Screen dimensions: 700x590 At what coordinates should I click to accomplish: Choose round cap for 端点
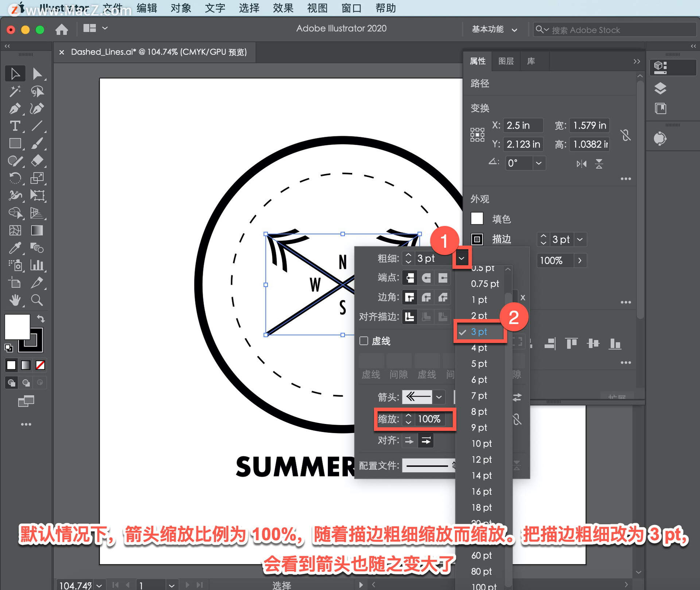pos(426,278)
